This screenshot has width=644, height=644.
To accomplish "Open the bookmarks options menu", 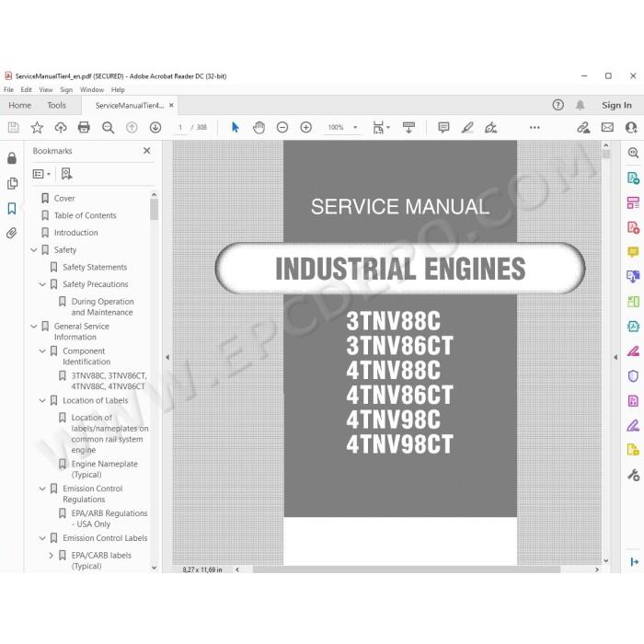I will click(41, 174).
